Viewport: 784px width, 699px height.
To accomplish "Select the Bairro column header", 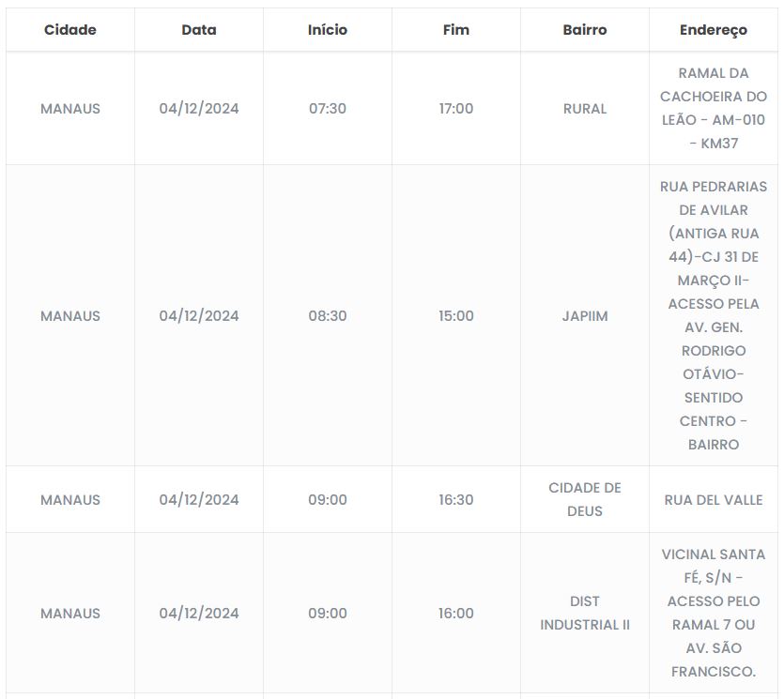I will [x=585, y=30].
